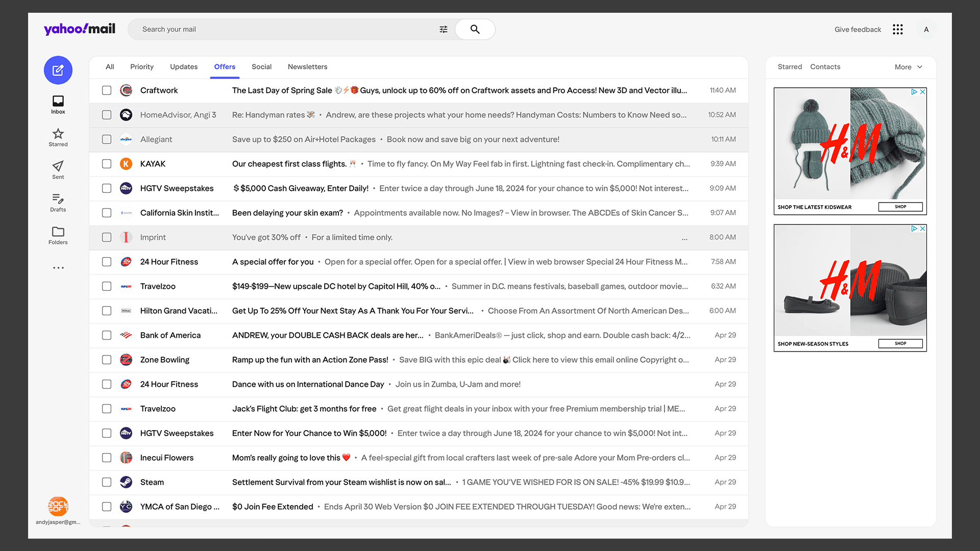Open Folders in the left sidebar

58,235
